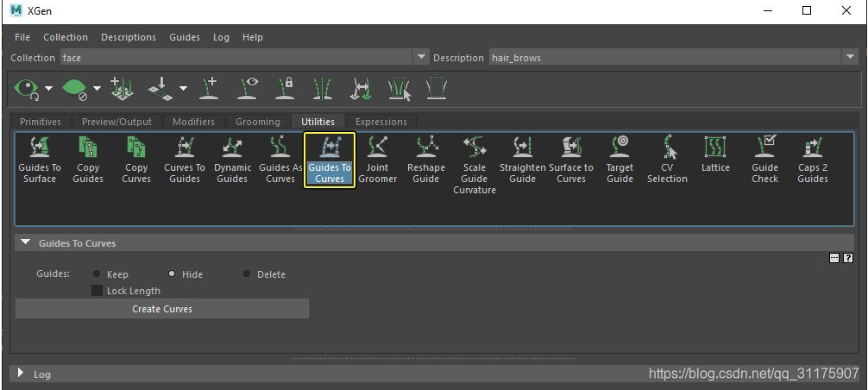Click the question mark help button

pyautogui.click(x=847, y=258)
